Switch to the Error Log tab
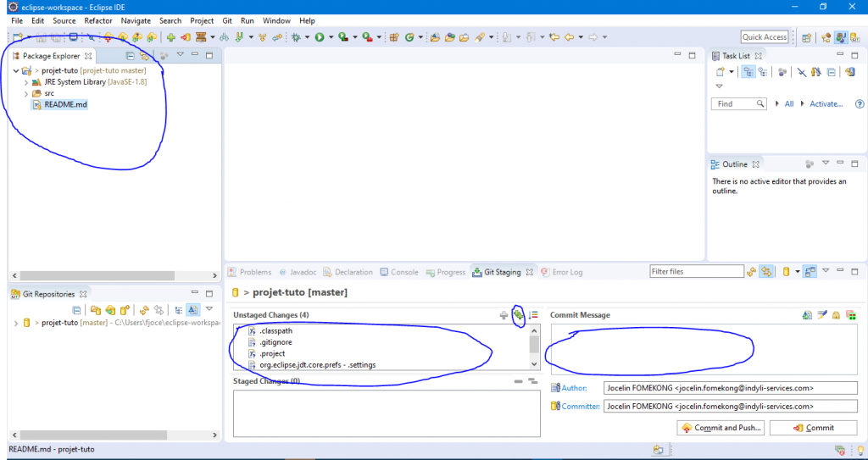 [x=561, y=272]
